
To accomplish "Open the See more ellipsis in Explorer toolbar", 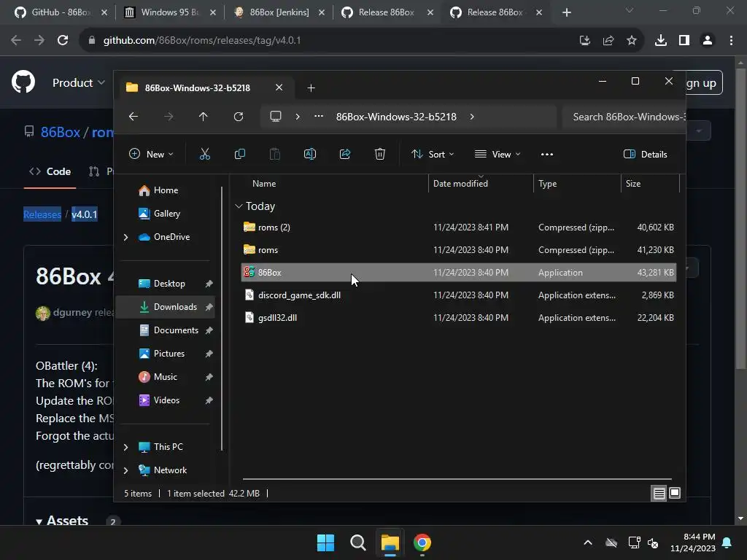I will coord(547,155).
